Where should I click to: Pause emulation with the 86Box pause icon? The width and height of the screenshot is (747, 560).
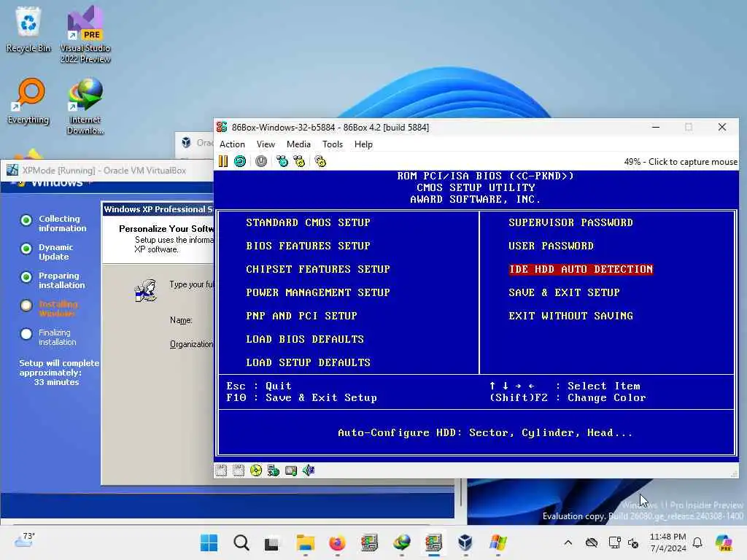point(223,161)
